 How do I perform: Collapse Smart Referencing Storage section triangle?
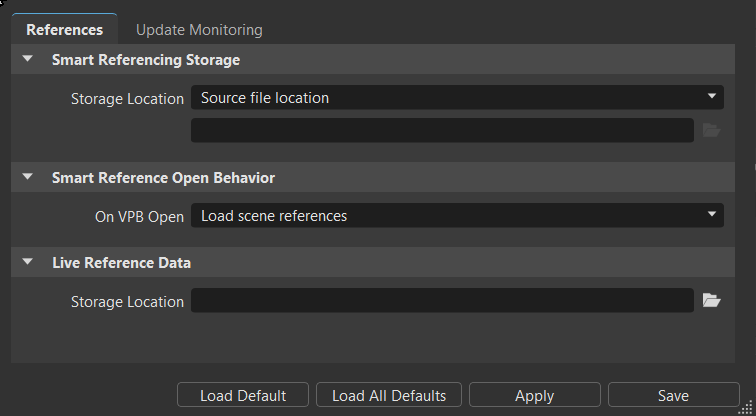[x=28, y=60]
